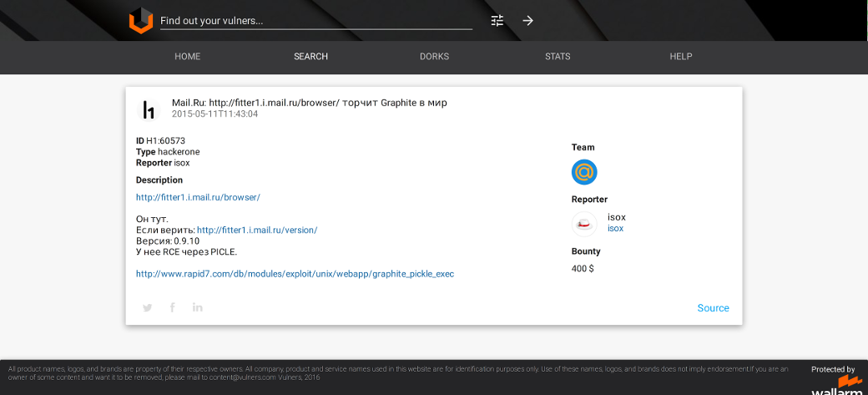
Task: Open the HELP menu item
Action: (x=681, y=57)
